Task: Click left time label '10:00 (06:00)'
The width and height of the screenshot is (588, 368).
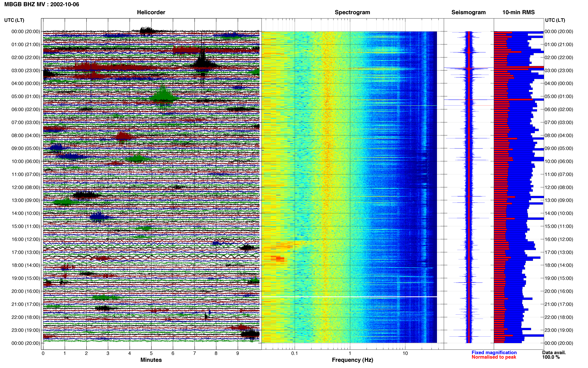Action: (26, 161)
